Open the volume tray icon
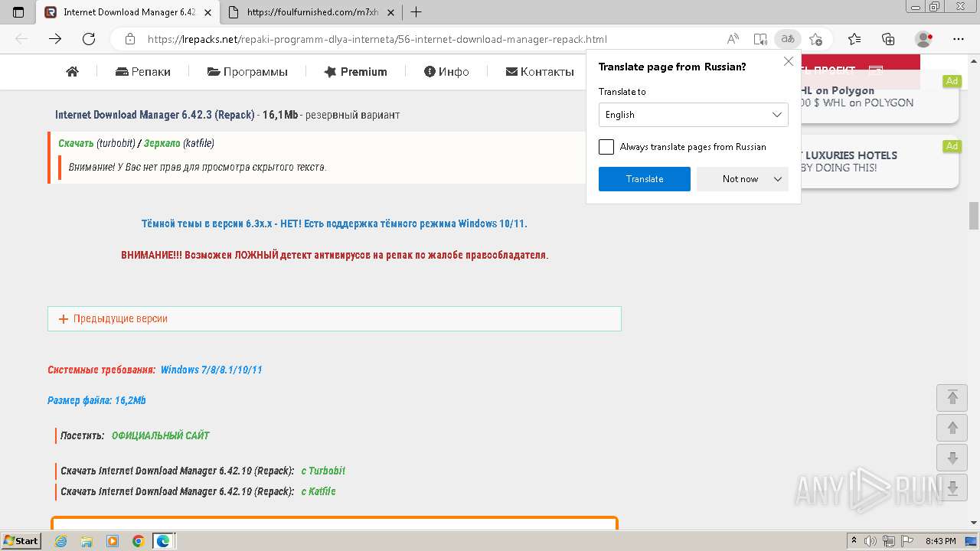Screen dimensions: 980x551 point(871,541)
